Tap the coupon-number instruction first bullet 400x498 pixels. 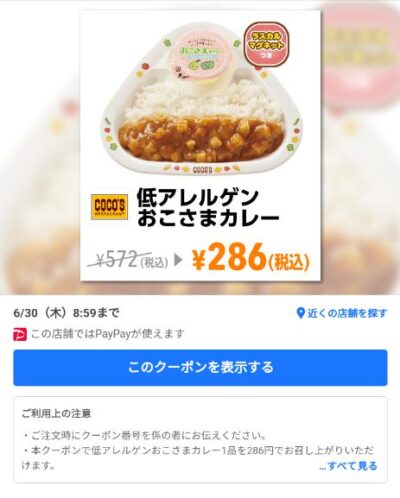coord(144,435)
